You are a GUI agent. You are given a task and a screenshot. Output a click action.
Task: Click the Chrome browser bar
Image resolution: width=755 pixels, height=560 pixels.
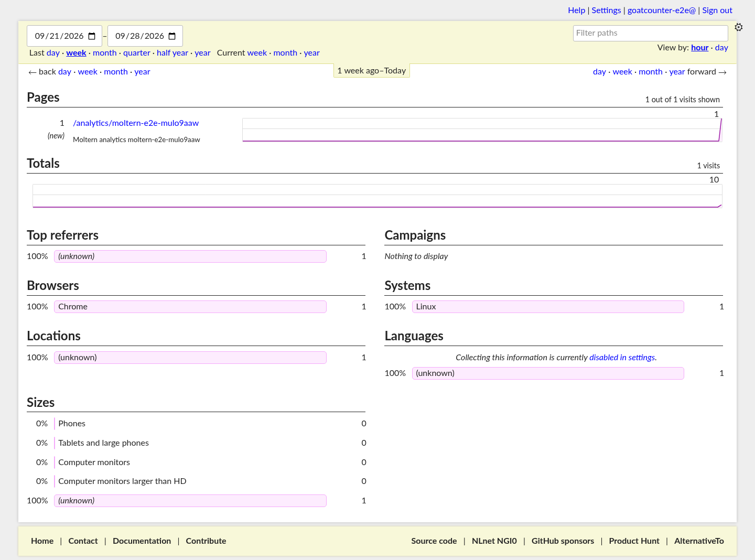pos(190,307)
